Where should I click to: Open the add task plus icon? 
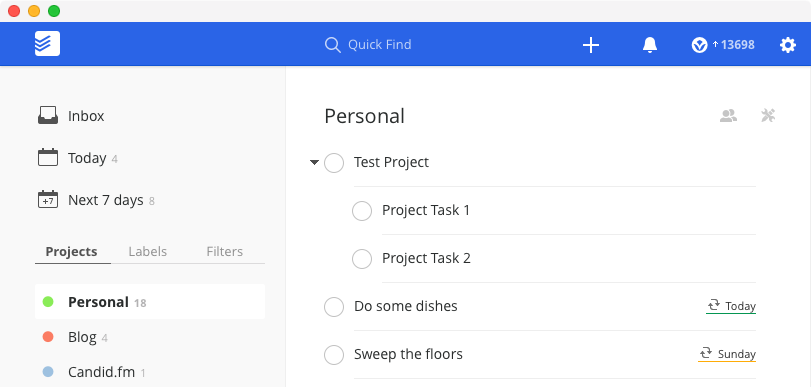click(591, 45)
